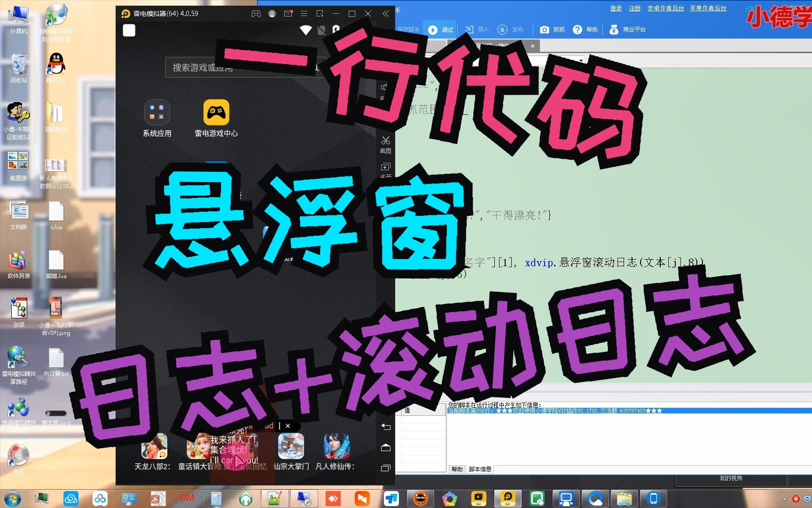
Task: Expand the combo box above the code editor
Action: 581,60
